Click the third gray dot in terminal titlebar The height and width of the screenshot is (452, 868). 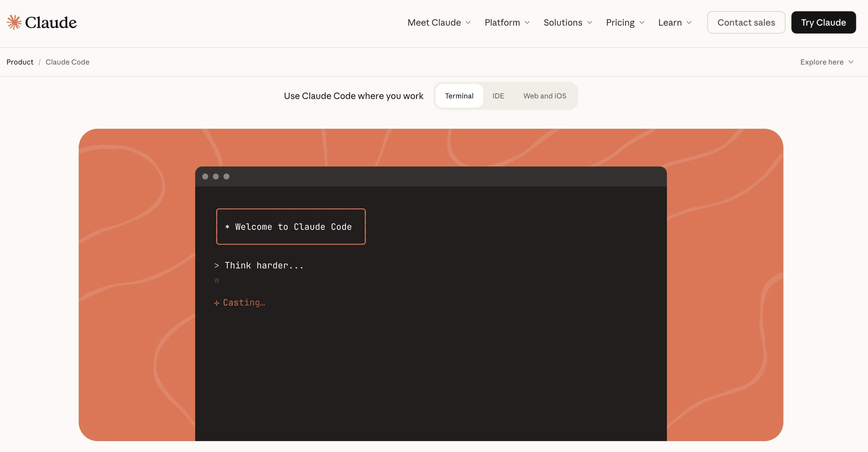(226, 176)
